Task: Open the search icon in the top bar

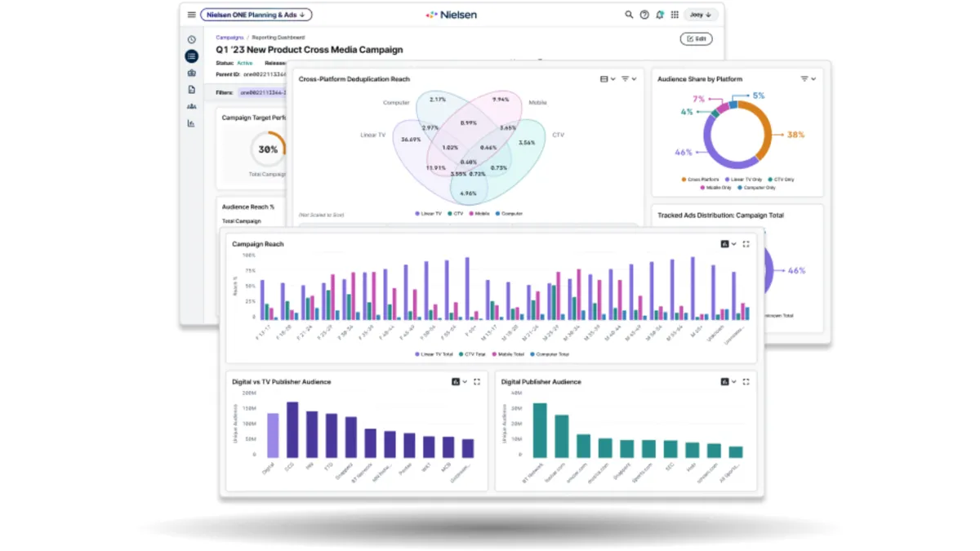Action: pyautogui.click(x=629, y=14)
